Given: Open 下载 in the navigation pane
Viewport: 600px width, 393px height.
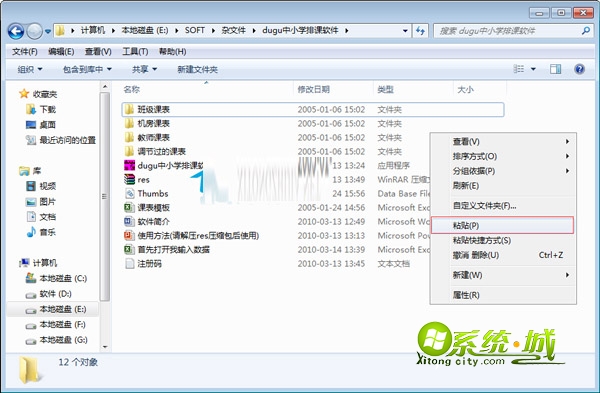Looking at the screenshot, I should (41, 109).
